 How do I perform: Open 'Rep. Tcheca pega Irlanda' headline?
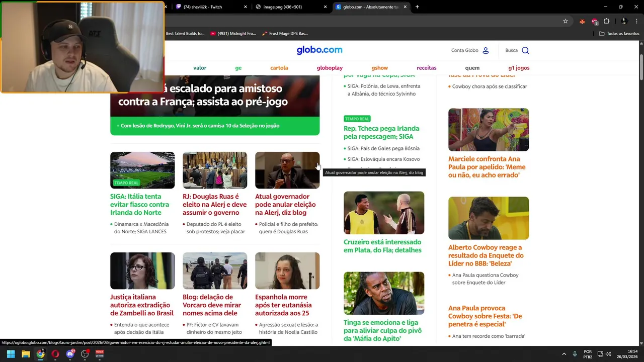coord(381,132)
